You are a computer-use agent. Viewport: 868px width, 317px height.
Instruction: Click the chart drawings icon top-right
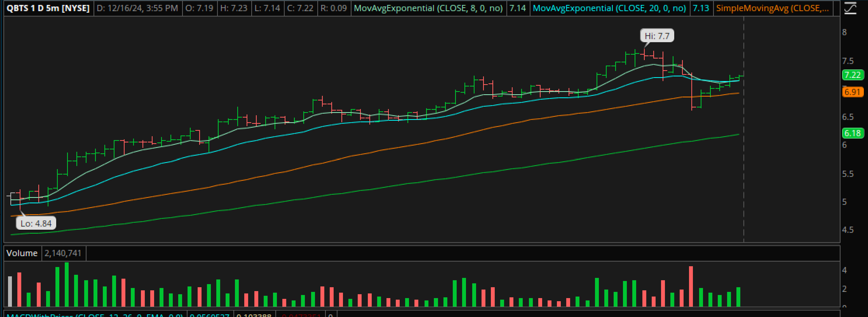[850, 8]
